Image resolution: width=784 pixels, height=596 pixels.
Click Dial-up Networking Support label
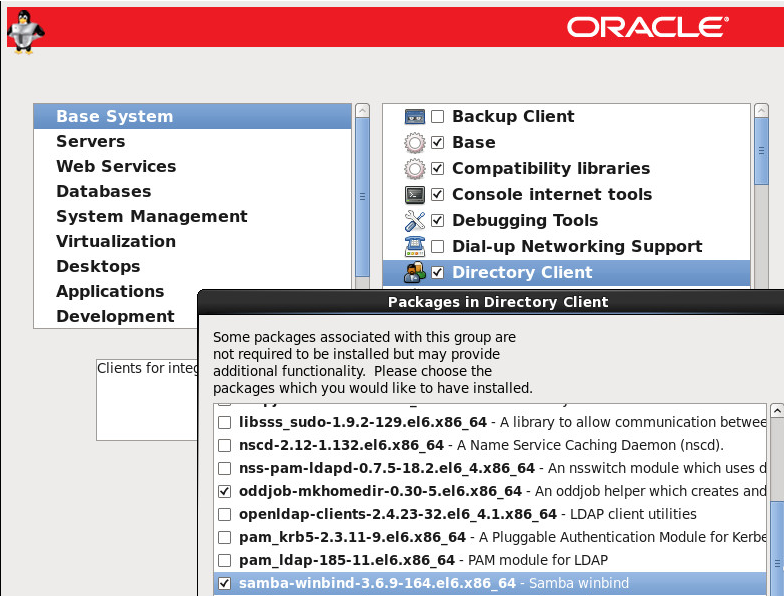pos(577,246)
